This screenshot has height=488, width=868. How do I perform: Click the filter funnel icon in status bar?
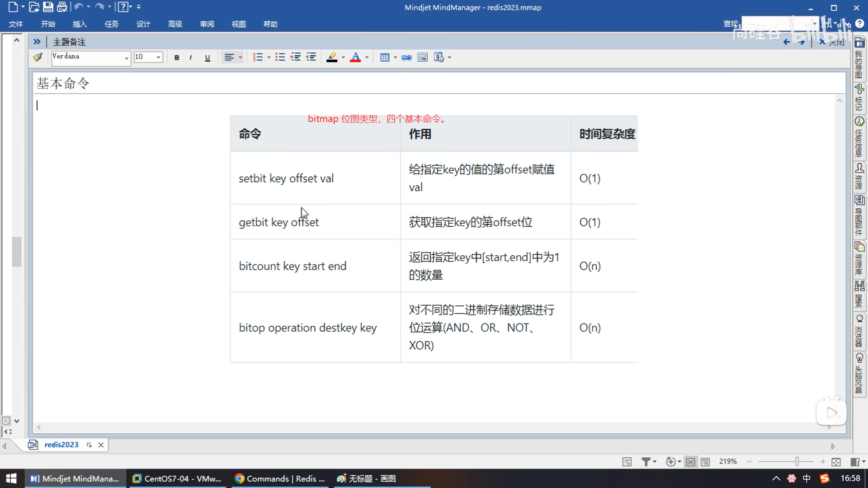646,461
